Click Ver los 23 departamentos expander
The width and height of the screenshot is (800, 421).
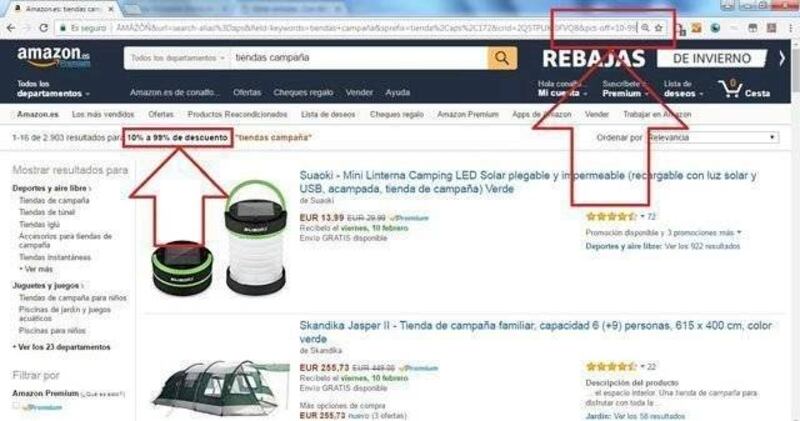click(x=62, y=347)
